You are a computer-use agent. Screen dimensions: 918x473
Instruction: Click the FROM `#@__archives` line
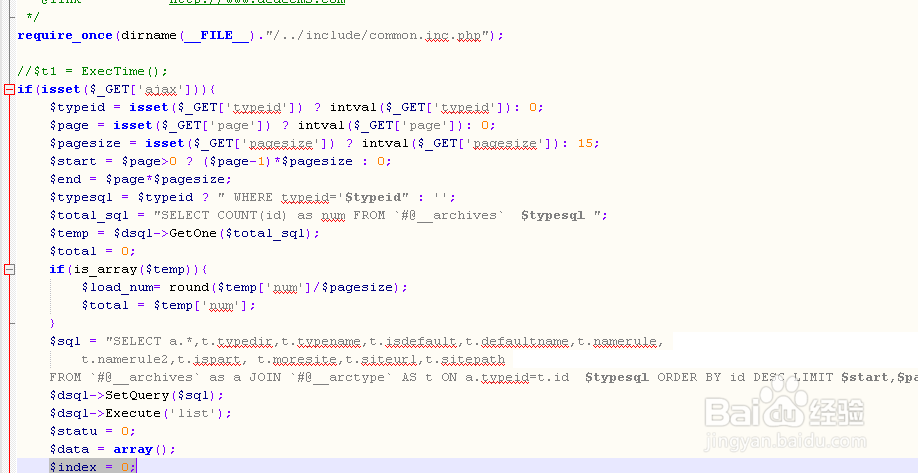484,378
